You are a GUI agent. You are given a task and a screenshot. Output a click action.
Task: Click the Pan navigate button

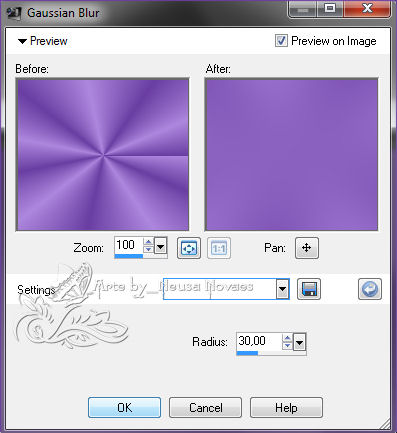(307, 248)
